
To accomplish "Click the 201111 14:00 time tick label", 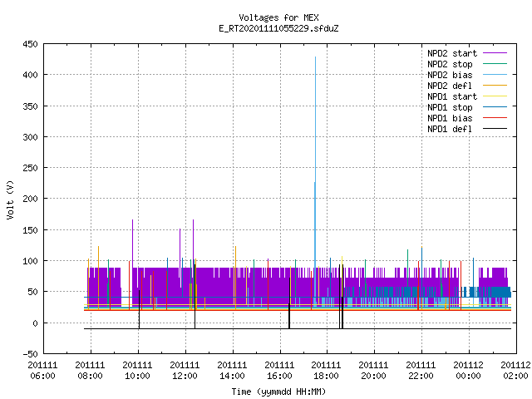I will tap(232, 371).
